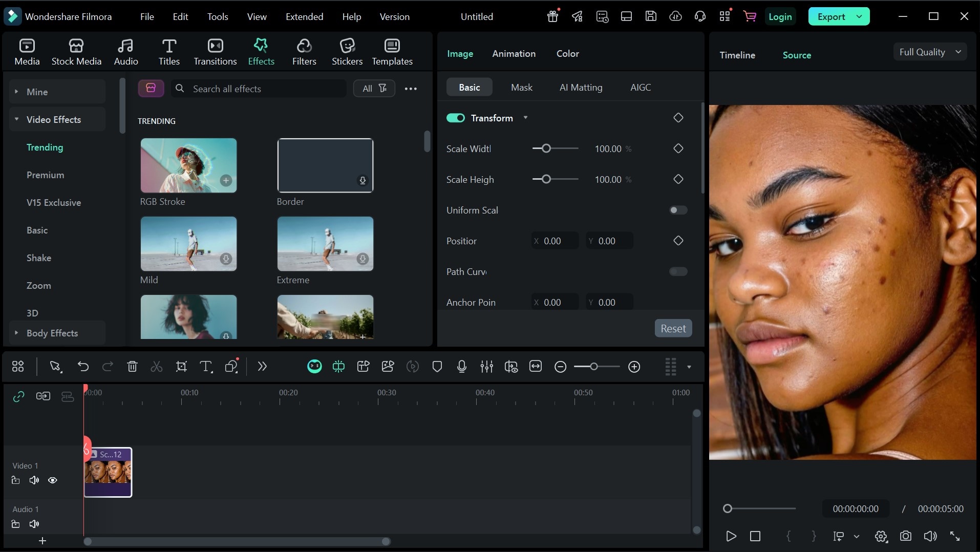The height and width of the screenshot is (552, 980).
Task: Disable the Transform toggle
Action: 455,118
